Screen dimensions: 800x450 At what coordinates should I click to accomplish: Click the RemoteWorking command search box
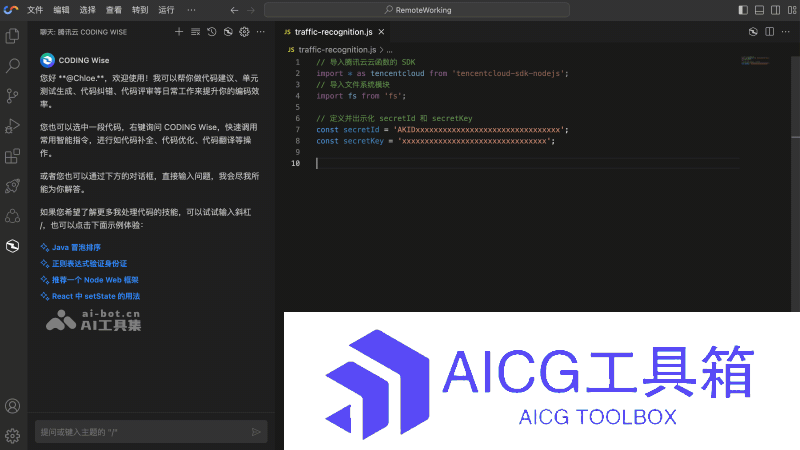pos(417,10)
